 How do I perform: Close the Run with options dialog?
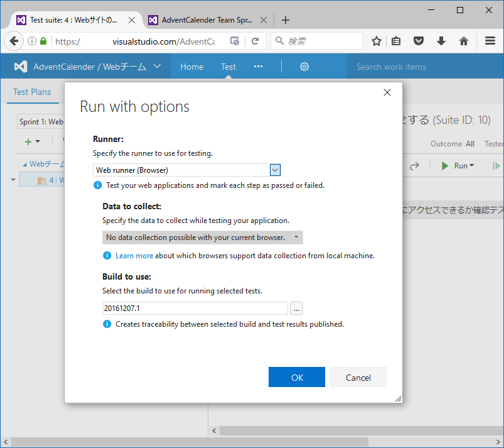click(387, 92)
